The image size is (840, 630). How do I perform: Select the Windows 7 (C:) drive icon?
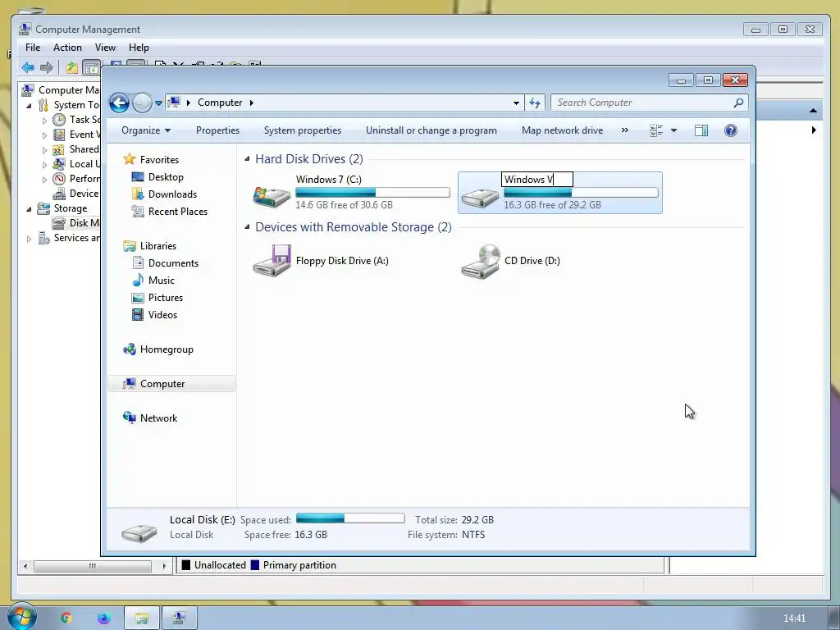pyautogui.click(x=272, y=195)
